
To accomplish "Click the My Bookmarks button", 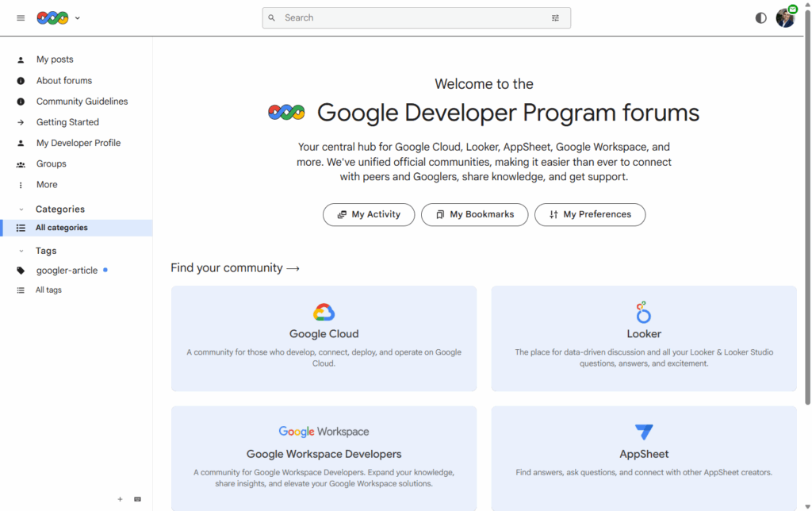I will [x=474, y=214].
